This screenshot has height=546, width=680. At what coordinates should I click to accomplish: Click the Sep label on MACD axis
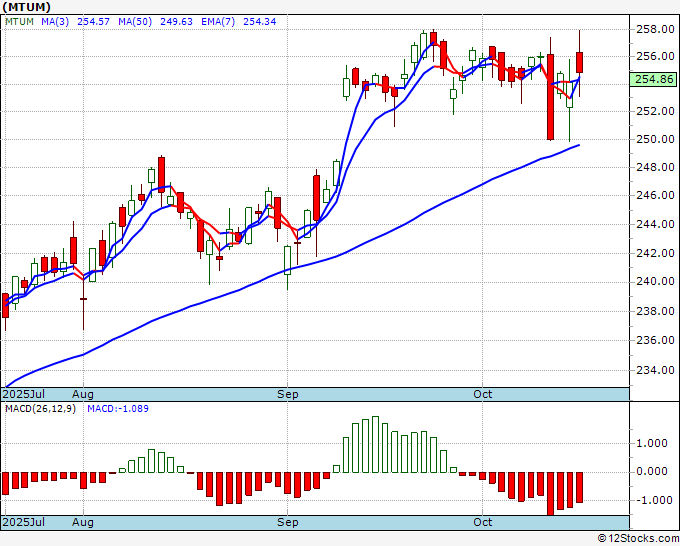[x=288, y=522]
